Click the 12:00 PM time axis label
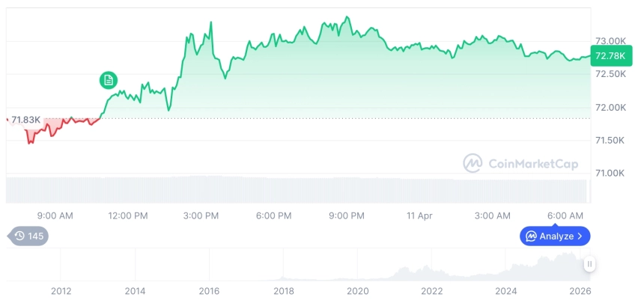 click(128, 215)
